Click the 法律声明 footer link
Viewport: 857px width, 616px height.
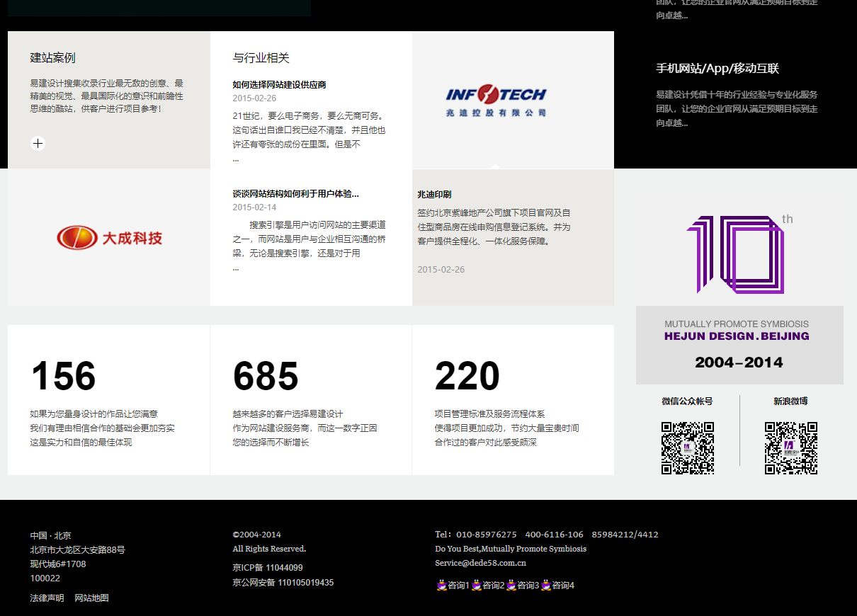coord(47,598)
